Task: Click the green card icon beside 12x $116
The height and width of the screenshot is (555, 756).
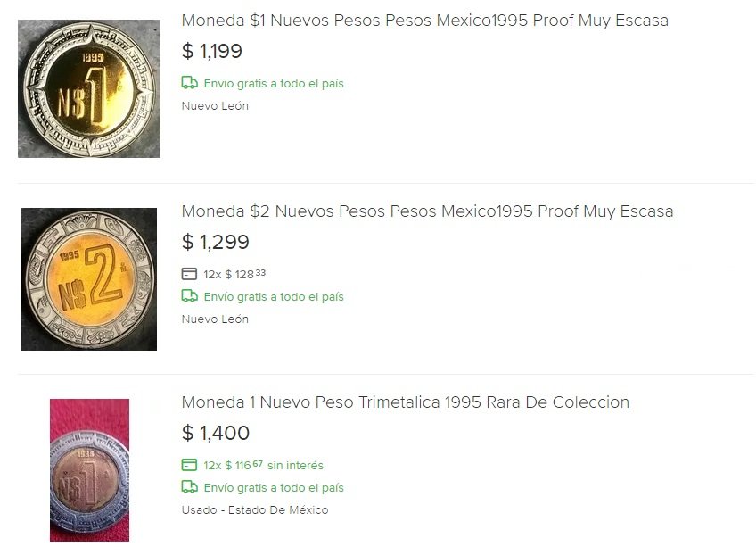Action: click(x=189, y=465)
